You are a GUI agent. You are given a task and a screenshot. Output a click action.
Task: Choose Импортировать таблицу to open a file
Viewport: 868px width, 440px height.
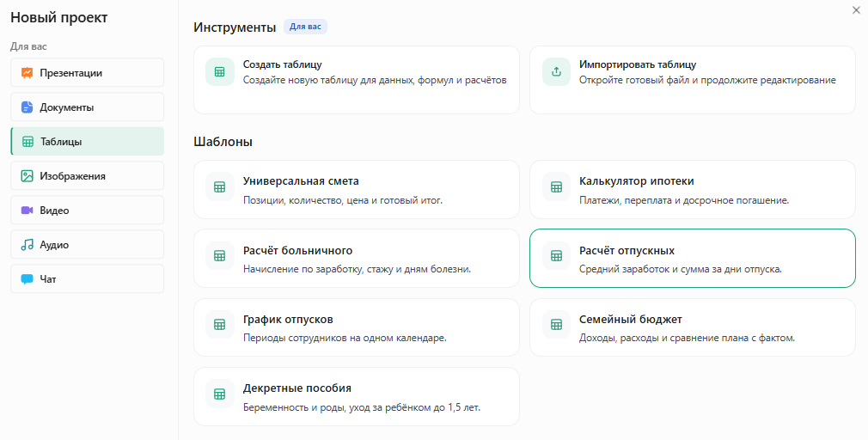coord(693,80)
